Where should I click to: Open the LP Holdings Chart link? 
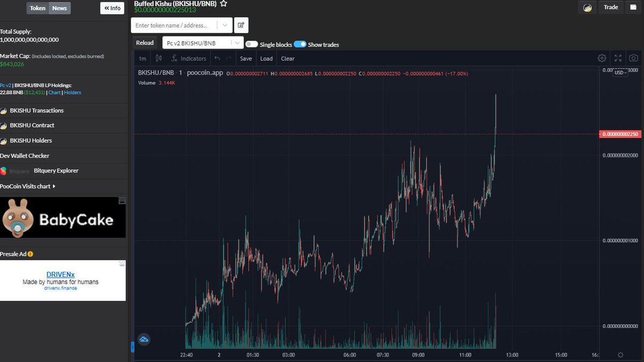tap(54, 93)
